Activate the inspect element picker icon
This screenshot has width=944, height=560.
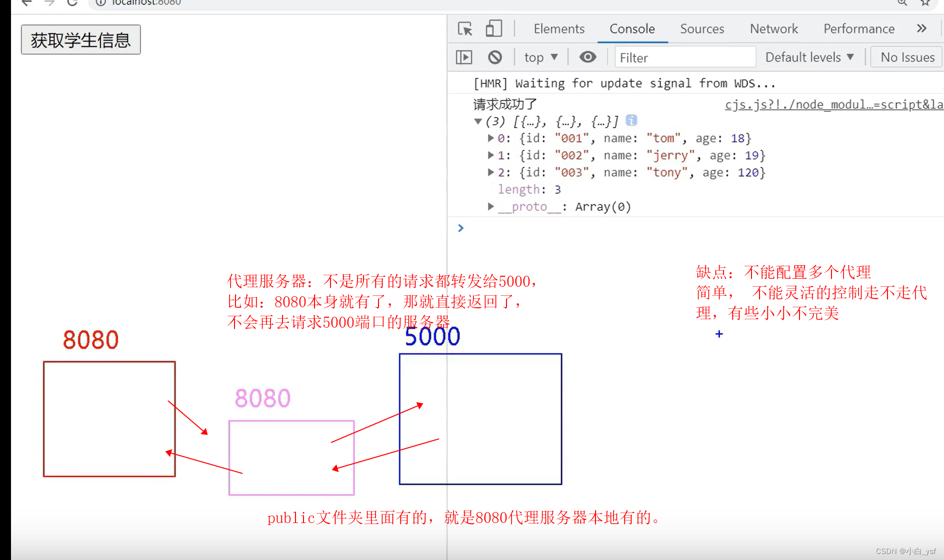[x=465, y=29]
